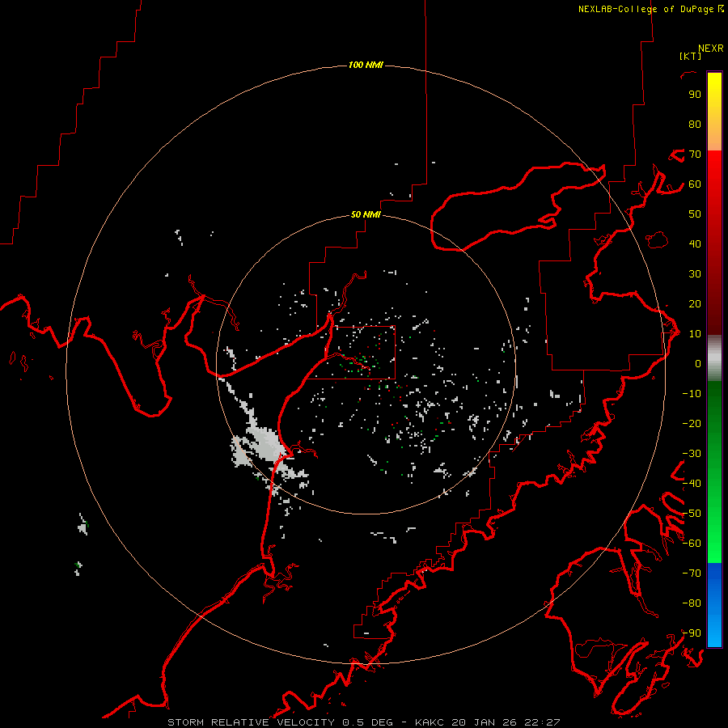Click the -70 knot value on the color scale
The height and width of the screenshot is (728, 728).
pyautogui.click(x=692, y=574)
